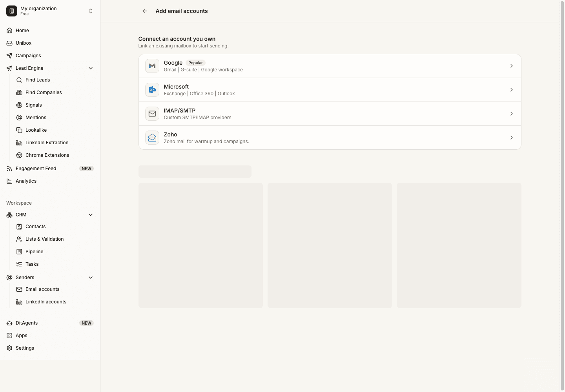
Task: Open the Apps page
Action: point(50,336)
